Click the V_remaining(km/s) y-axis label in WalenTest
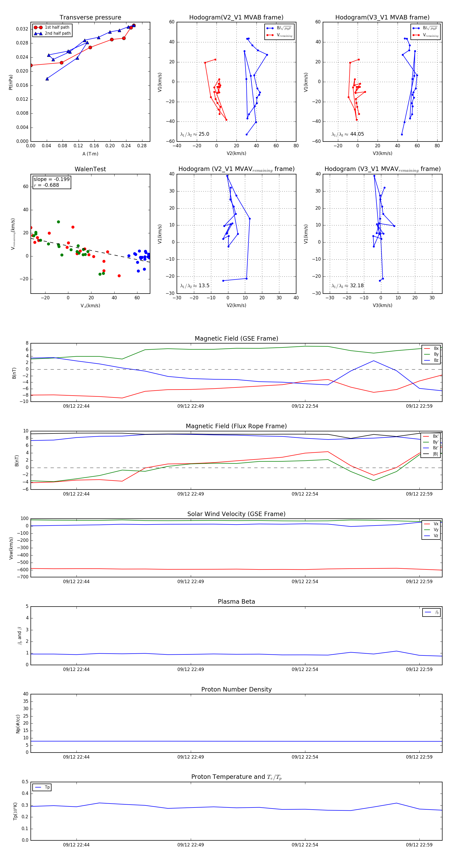The height and width of the screenshot is (868, 473). pos(13,234)
